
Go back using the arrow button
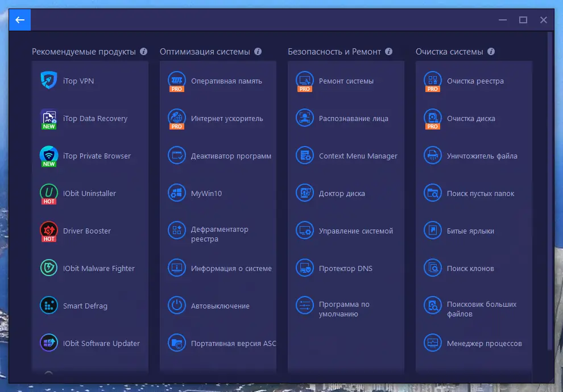pyautogui.click(x=20, y=20)
